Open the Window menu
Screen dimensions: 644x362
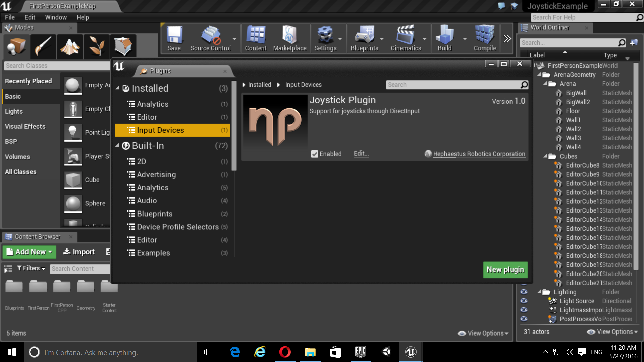[x=56, y=17]
